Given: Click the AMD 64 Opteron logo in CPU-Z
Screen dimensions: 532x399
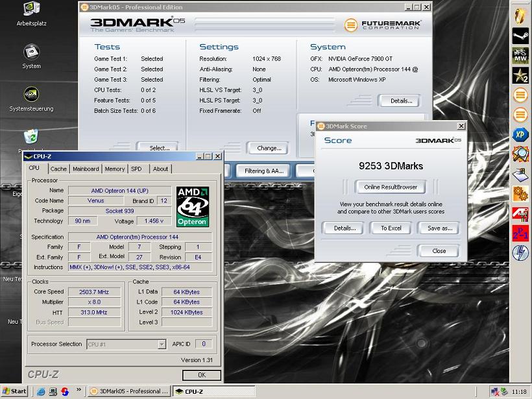Looking at the screenshot, I should (193, 206).
